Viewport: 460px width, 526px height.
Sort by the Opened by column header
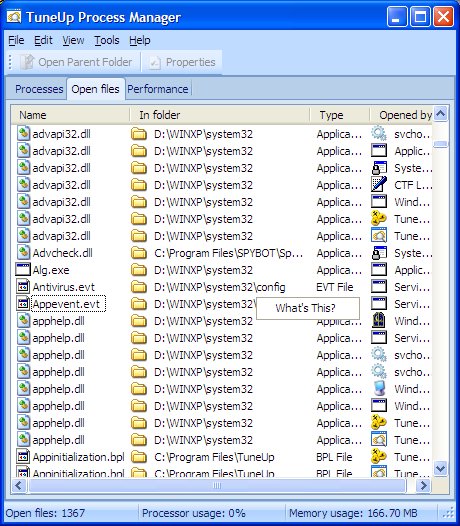[x=401, y=115]
